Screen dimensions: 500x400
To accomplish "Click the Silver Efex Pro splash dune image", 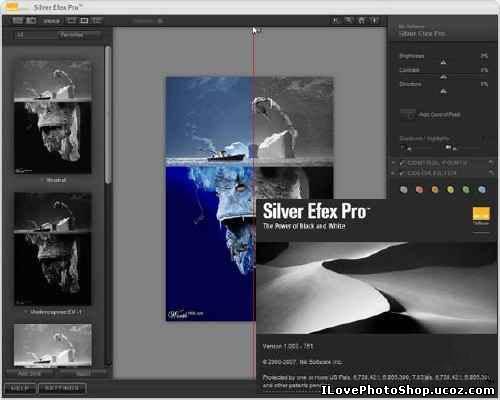I will coord(377,288).
